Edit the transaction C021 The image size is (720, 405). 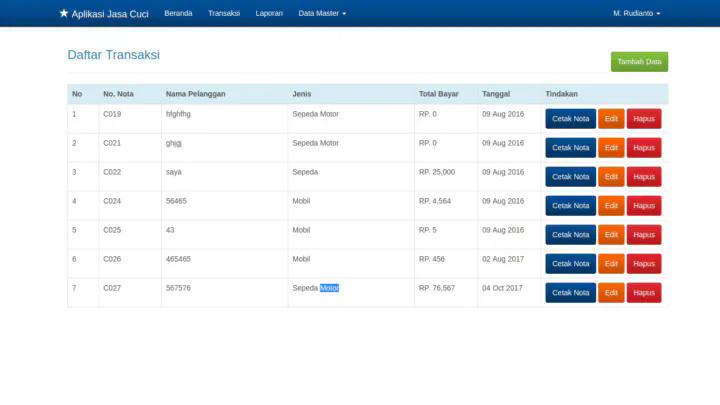pyautogui.click(x=611, y=148)
